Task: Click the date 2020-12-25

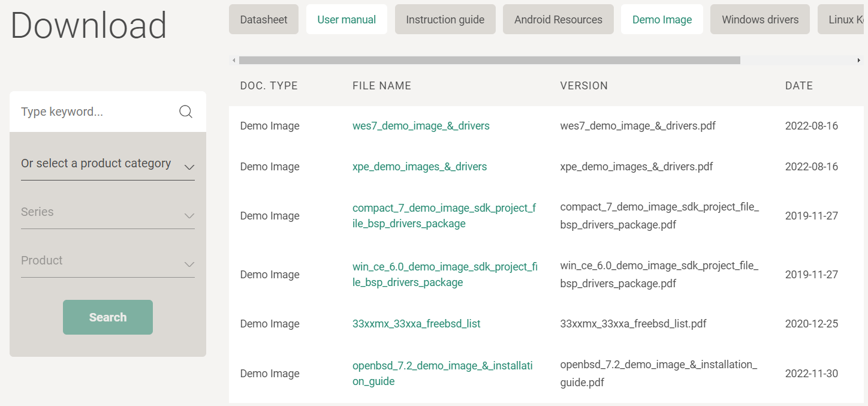Action: tap(812, 324)
